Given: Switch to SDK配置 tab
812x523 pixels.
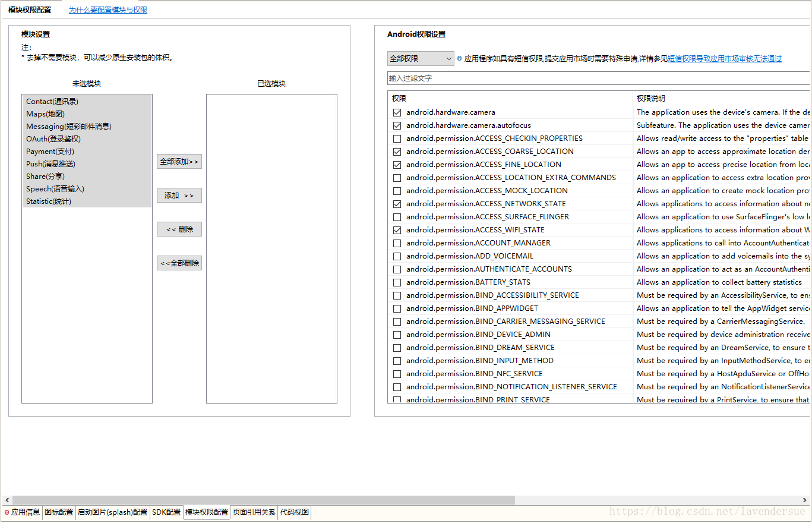Looking at the screenshot, I should 166,512.
